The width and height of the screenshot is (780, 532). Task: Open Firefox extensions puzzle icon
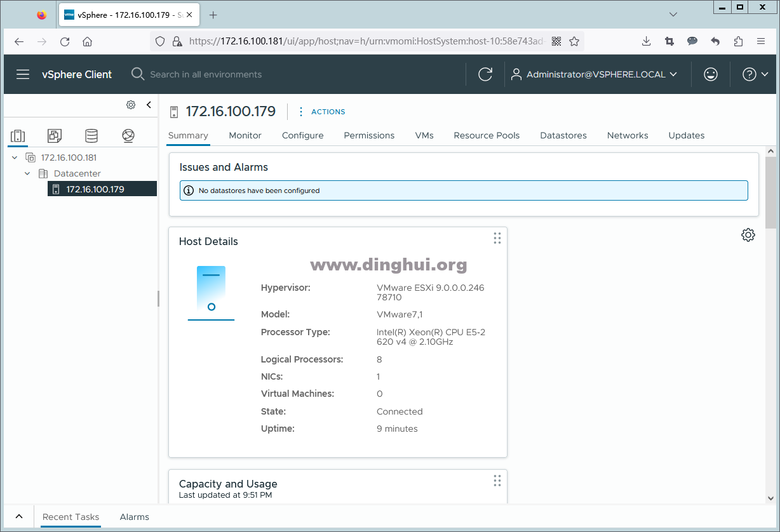click(738, 41)
